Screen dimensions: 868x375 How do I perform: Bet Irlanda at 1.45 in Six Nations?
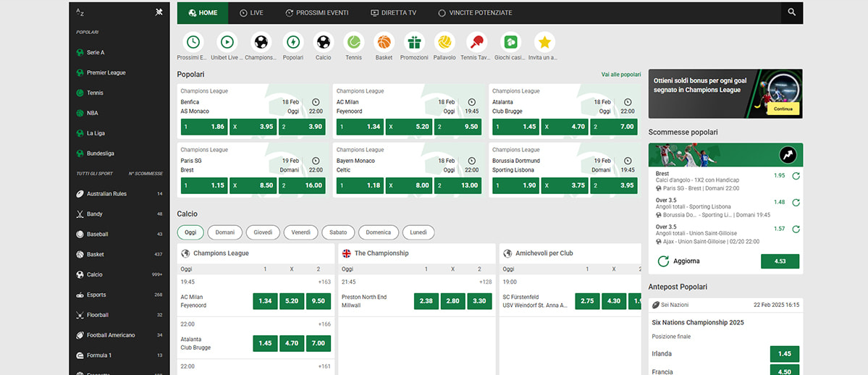point(785,354)
